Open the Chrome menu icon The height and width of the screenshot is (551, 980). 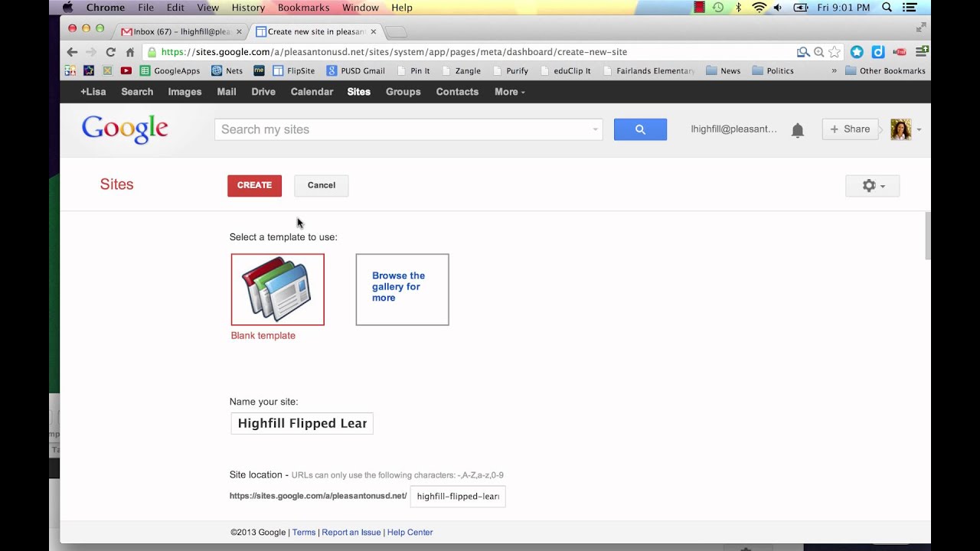[x=922, y=52]
